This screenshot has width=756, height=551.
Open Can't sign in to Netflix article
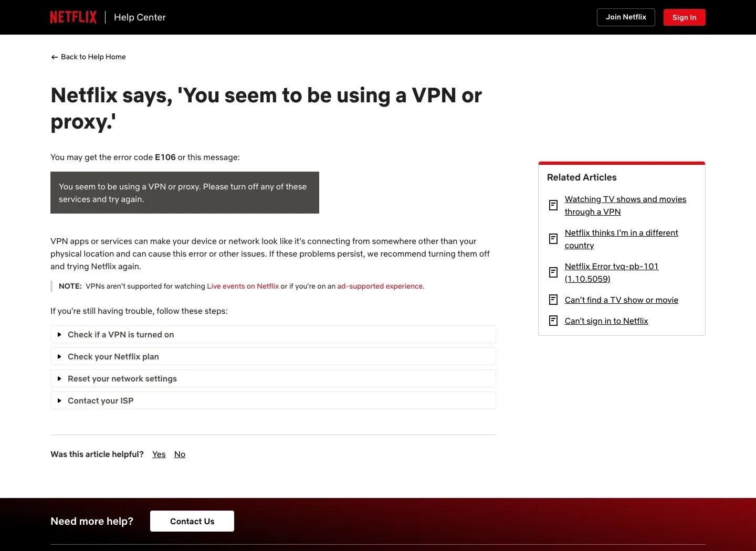606,321
